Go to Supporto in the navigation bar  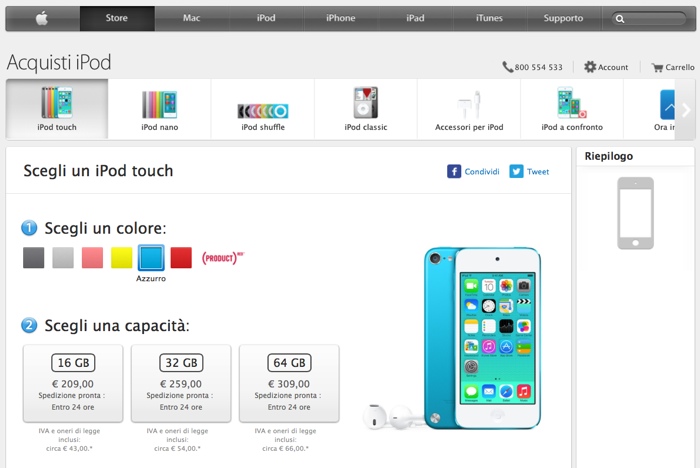[563, 18]
